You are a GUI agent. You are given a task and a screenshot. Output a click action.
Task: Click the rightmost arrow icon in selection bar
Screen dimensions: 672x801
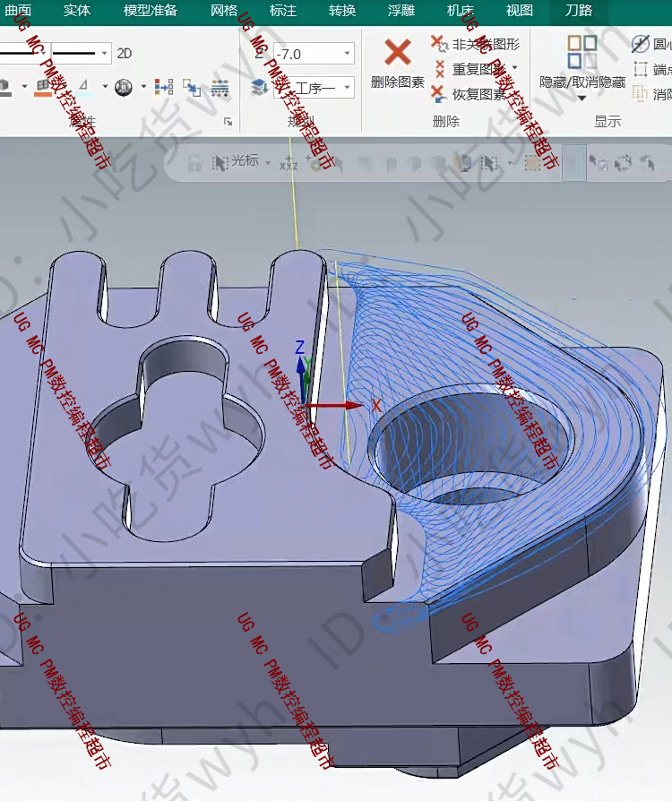(649, 163)
